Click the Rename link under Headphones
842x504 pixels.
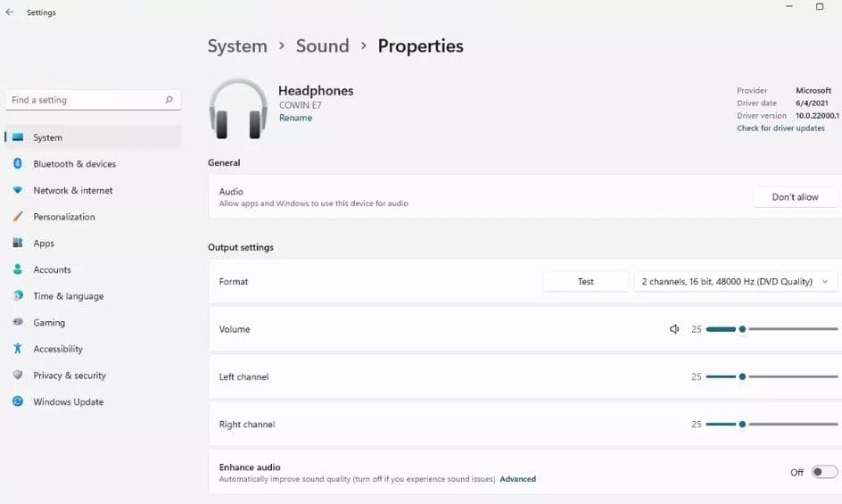(295, 118)
